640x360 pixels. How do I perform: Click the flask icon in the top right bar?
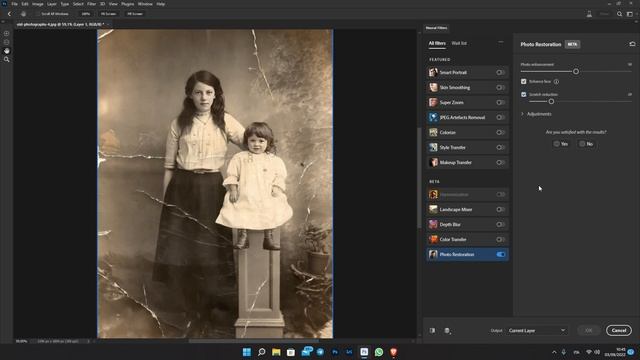click(589, 14)
